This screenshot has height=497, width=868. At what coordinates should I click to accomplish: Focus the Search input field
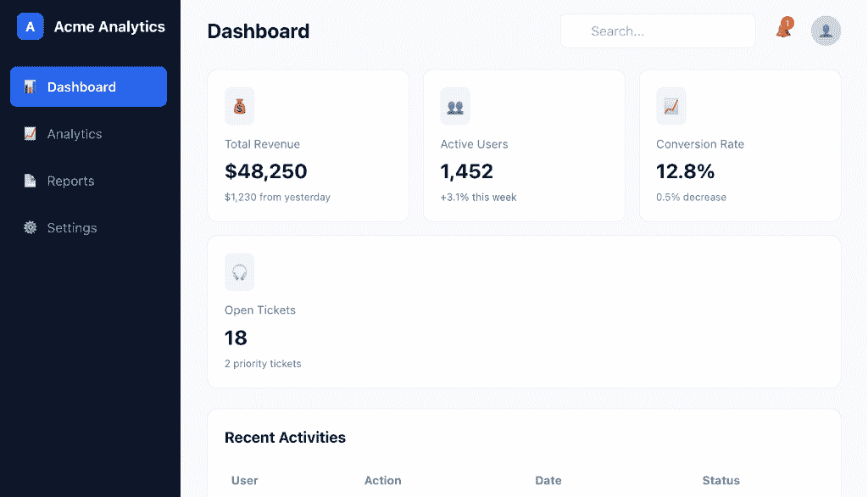(658, 31)
